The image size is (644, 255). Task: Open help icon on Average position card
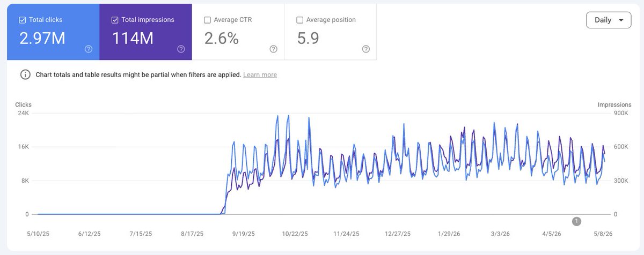pos(365,49)
